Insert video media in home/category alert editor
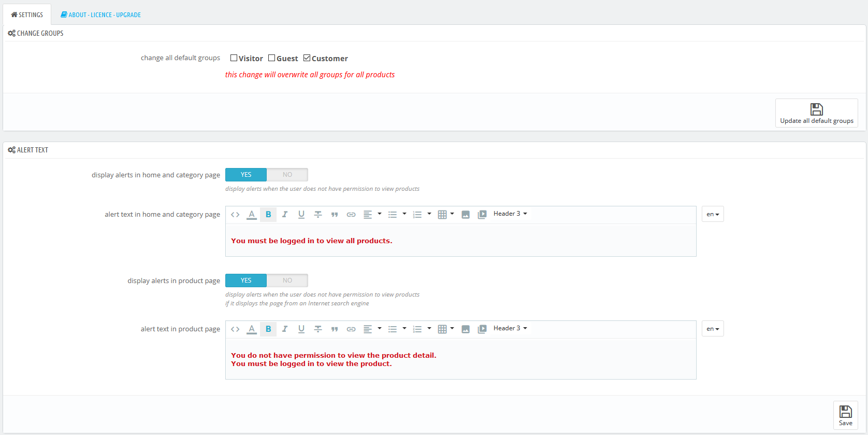This screenshot has width=868, height=435. click(482, 215)
